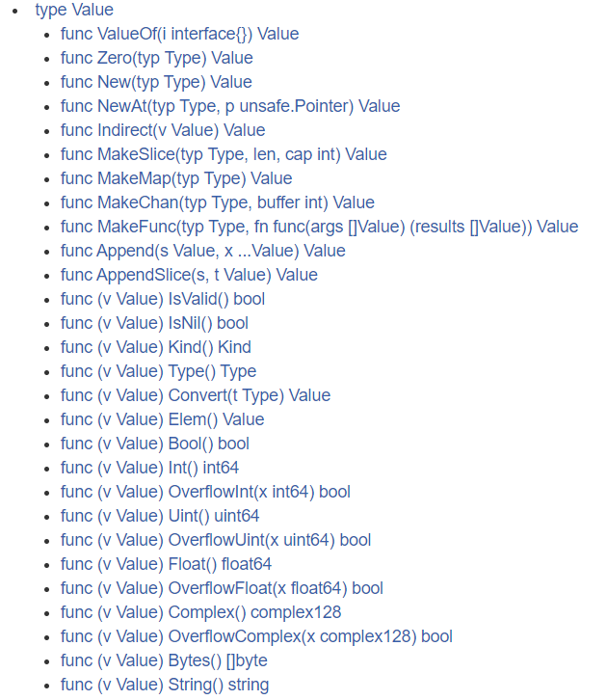Click the MakeMap(typ Type) link
The height and width of the screenshot is (700, 607).
(x=176, y=178)
